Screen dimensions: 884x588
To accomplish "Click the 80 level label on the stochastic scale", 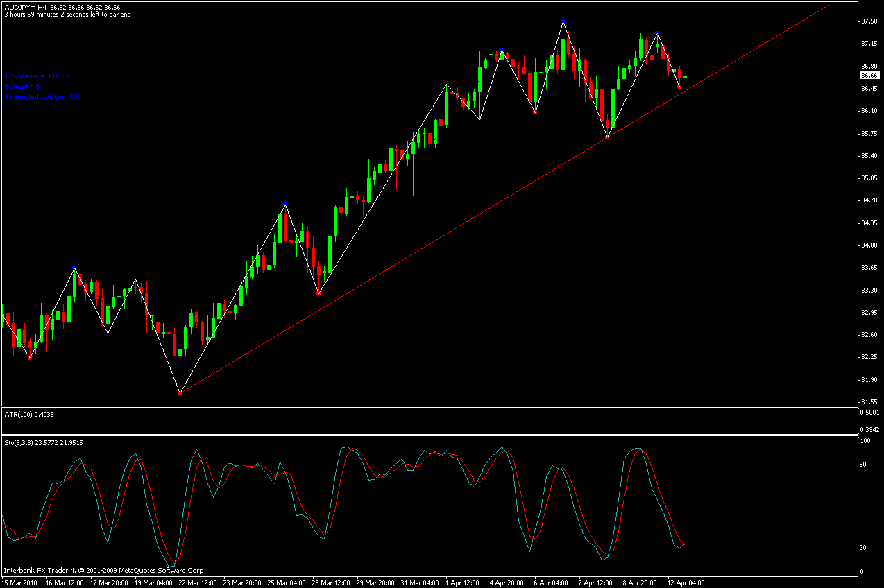I will [x=863, y=465].
